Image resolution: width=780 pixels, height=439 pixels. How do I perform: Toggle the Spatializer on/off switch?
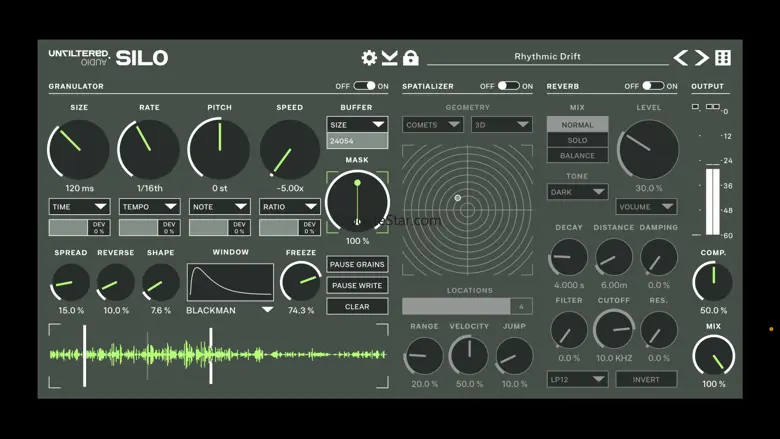coord(508,87)
